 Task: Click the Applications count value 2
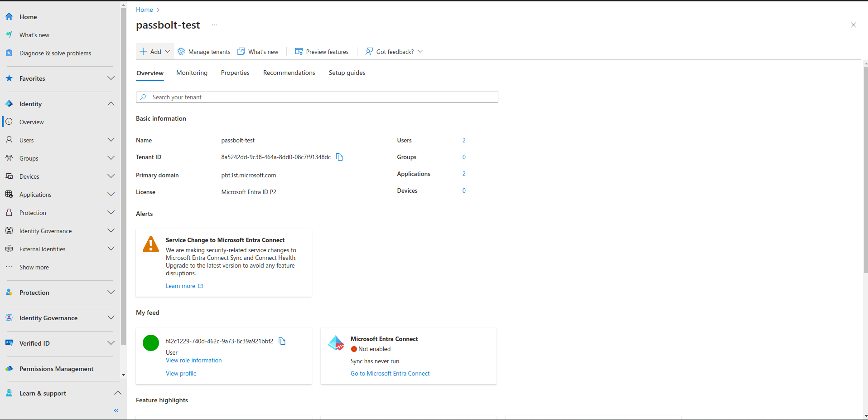(464, 174)
